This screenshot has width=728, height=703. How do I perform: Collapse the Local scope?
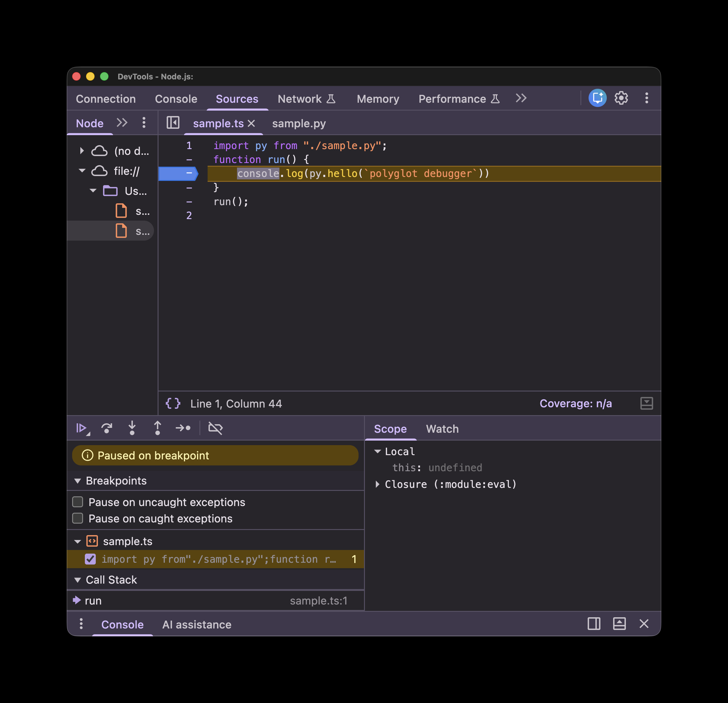(x=378, y=451)
